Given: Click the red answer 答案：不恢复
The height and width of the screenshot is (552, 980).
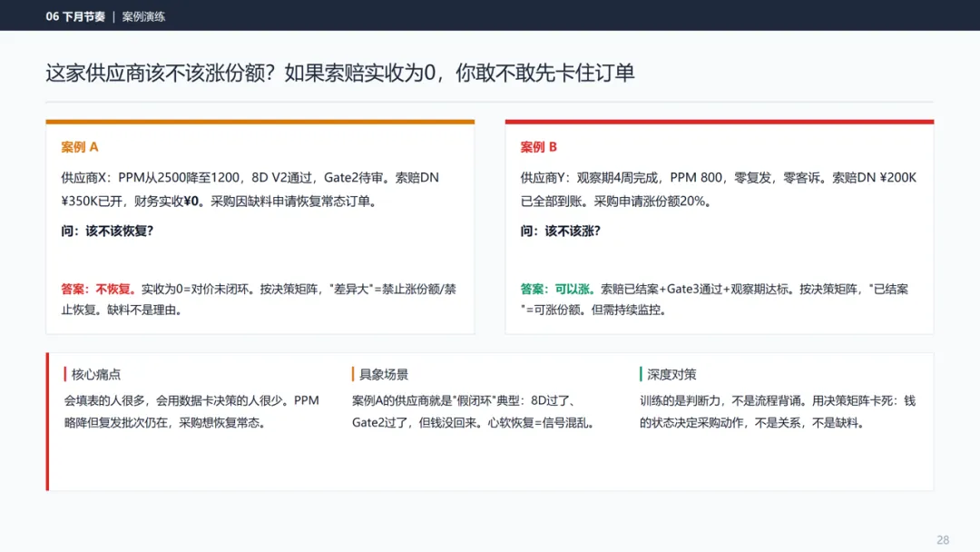Looking at the screenshot, I should click(97, 289).
